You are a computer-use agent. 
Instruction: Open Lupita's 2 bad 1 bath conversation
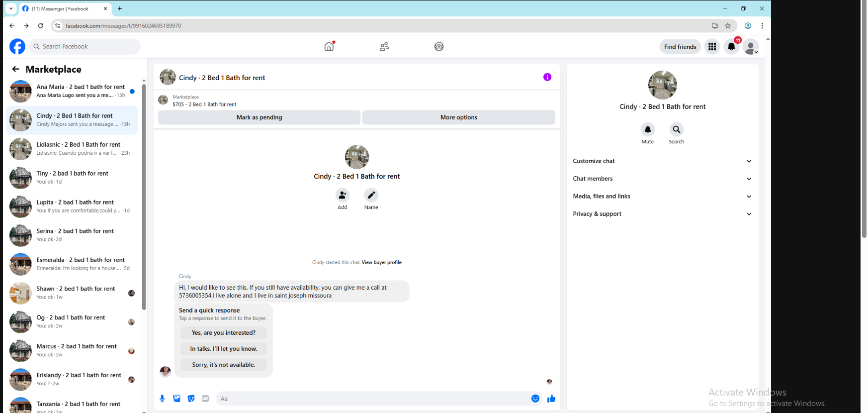[x=73, y=207]
